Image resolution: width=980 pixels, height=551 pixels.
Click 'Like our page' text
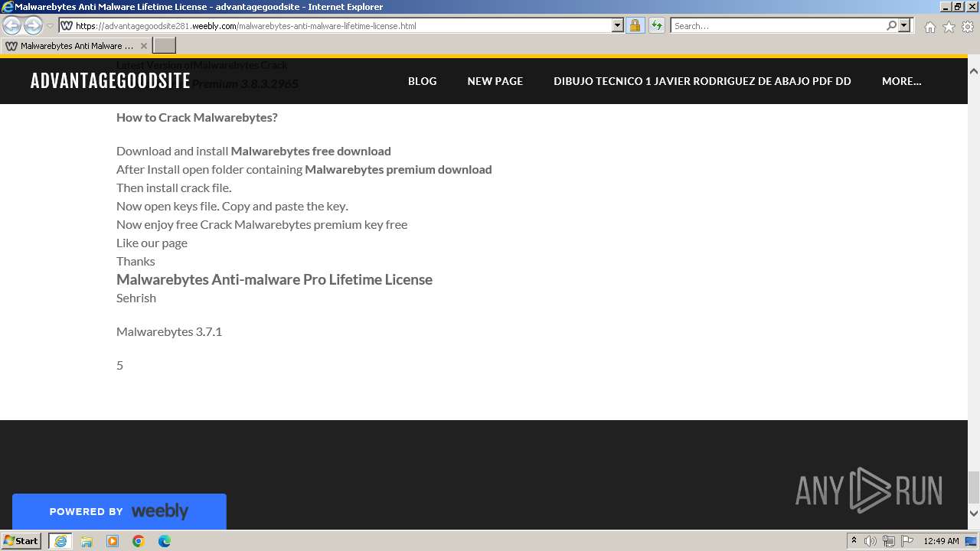152,243
